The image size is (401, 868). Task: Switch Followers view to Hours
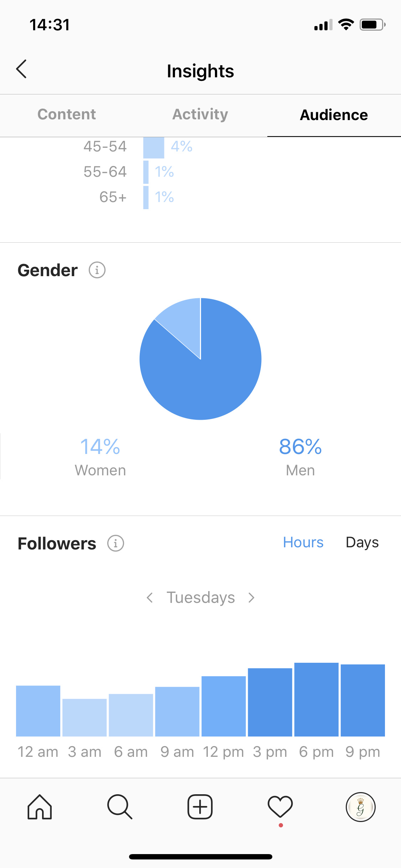(x=303, y=542)
